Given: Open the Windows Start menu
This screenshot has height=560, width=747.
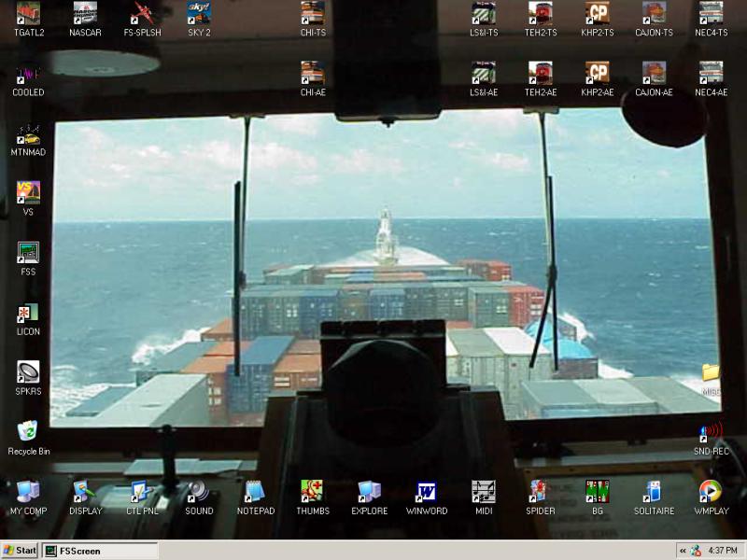Looking at the screenshot, I should (20, 551).
